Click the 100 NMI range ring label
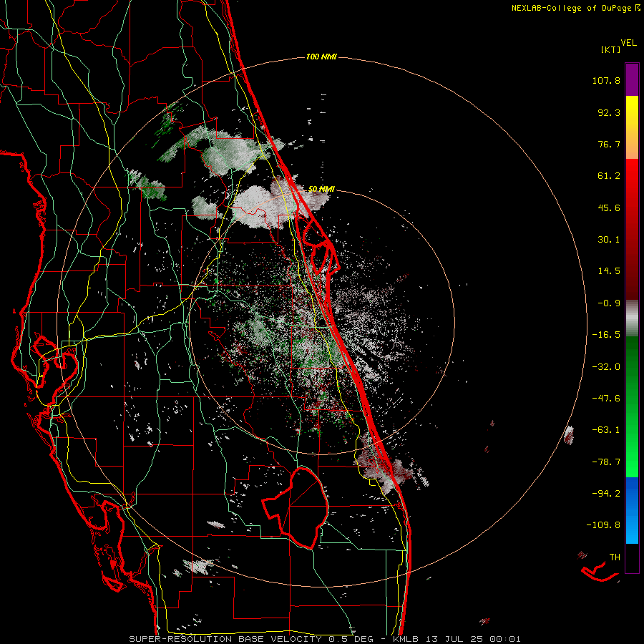 coord(321,57)
